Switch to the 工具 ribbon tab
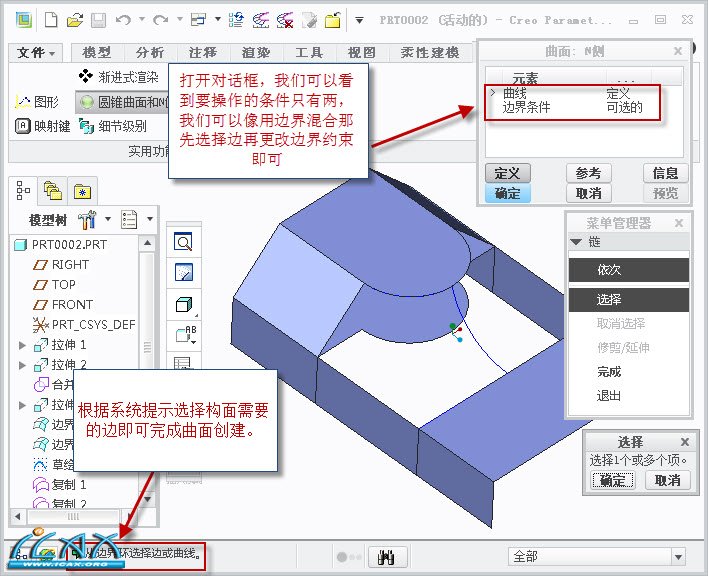708x576 pixels. point(309,52)
